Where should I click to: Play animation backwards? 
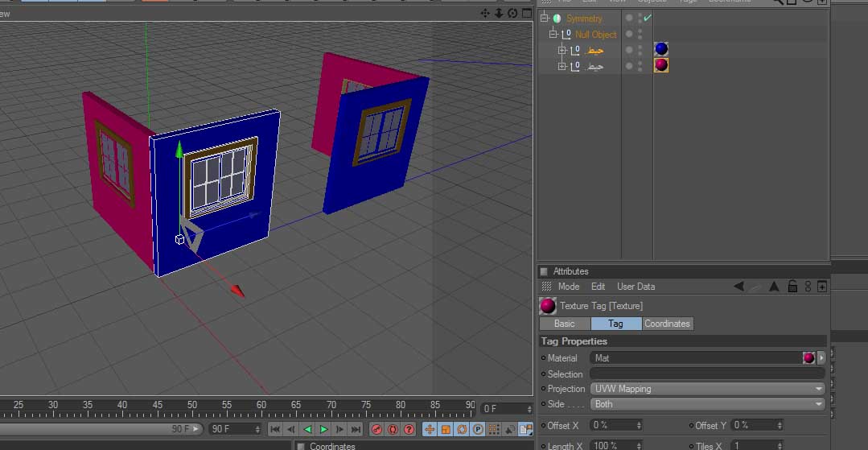[x=308, y=430]
